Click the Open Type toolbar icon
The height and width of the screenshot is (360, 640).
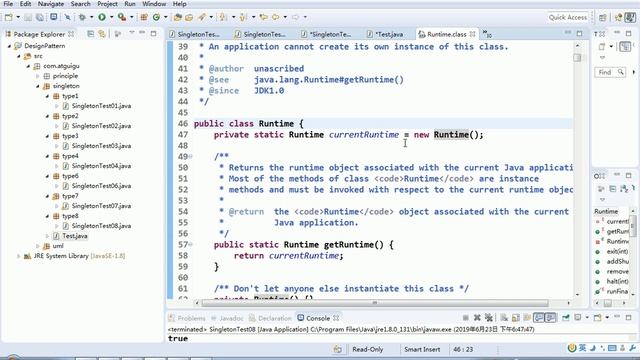(x=178, y=17)
